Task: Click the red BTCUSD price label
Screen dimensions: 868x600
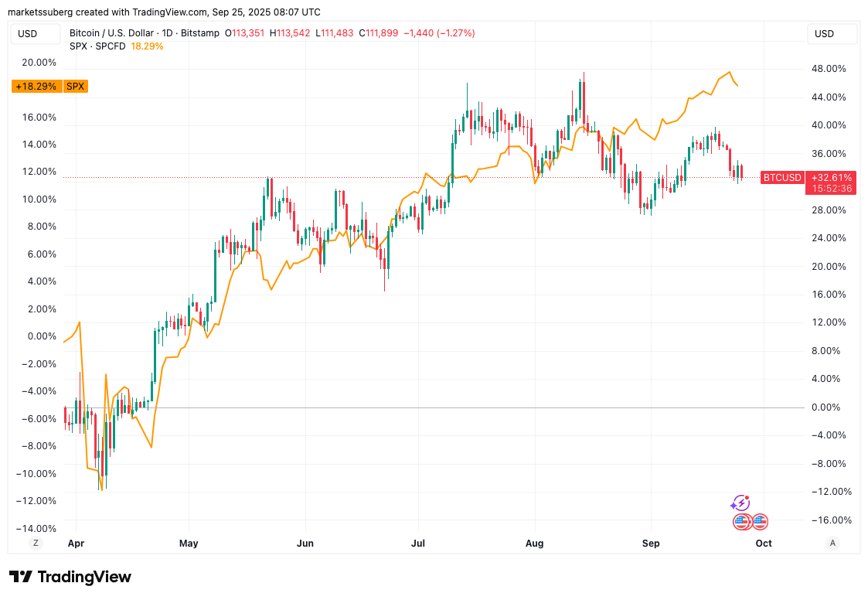Action: pyautogui.click(x=781, y=177)
